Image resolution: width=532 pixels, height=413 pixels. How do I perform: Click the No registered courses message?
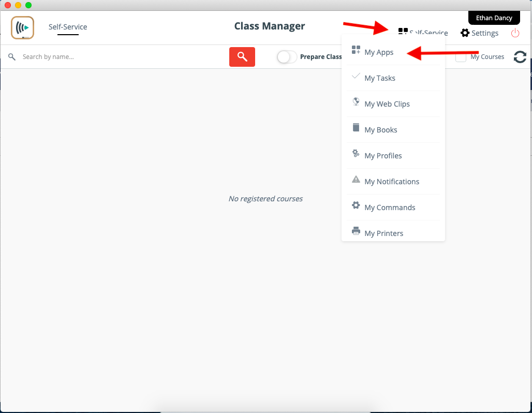click(265, 199)
